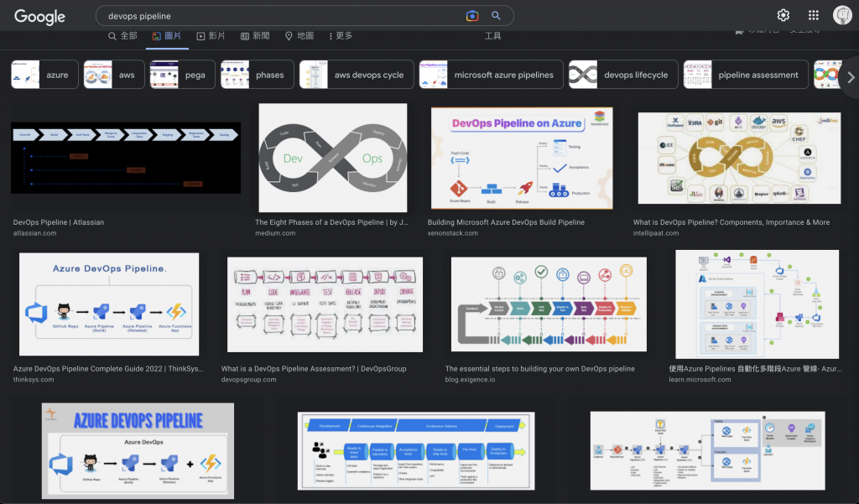Viewport: 859px width, 504px height.
Task: Open the 新聞 (News) tab
Action: pos(255,35)
